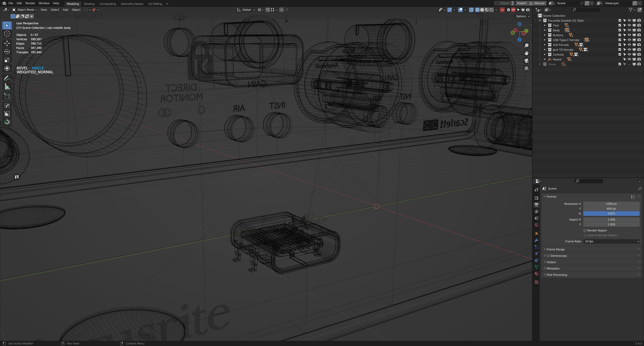Click the pan hand viewport gizmo
This screenshot has width=644, height=346.
click(526, 53)
